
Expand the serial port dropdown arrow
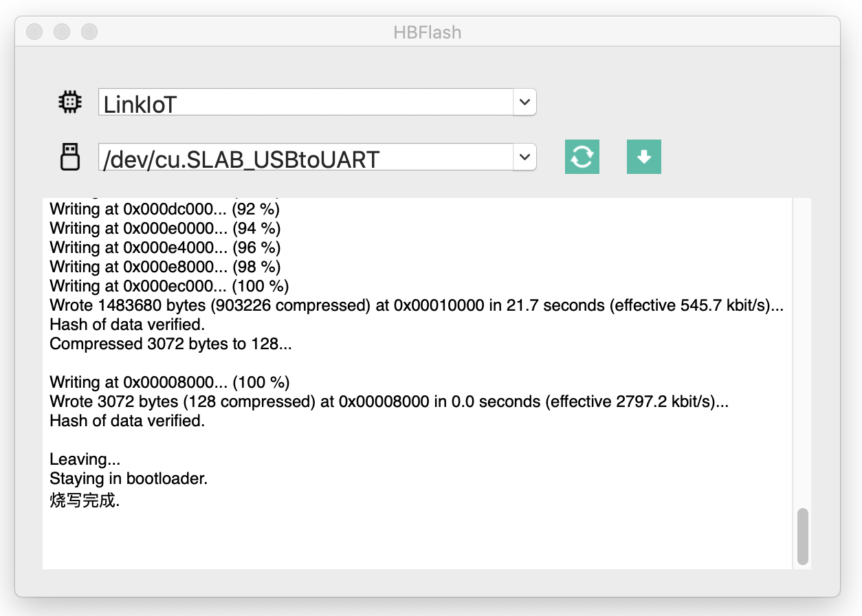524,157
